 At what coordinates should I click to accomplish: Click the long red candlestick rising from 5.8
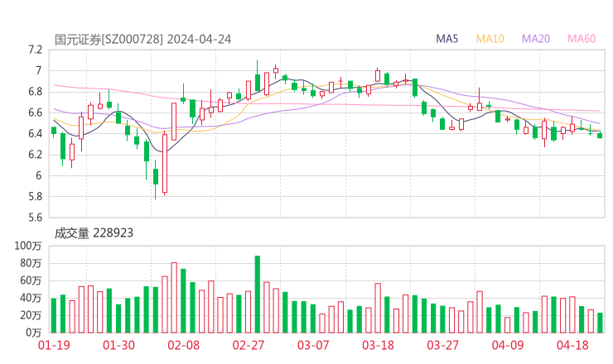point(165,163)
